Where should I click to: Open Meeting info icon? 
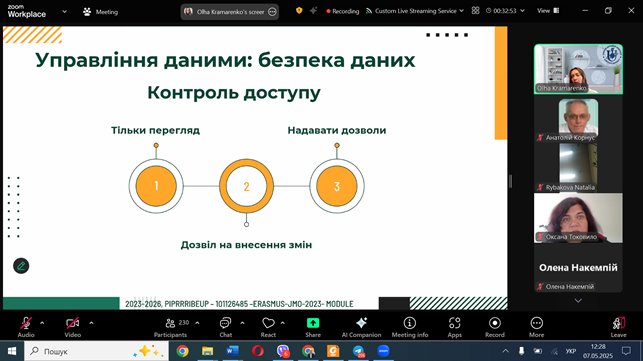[409, 323]
